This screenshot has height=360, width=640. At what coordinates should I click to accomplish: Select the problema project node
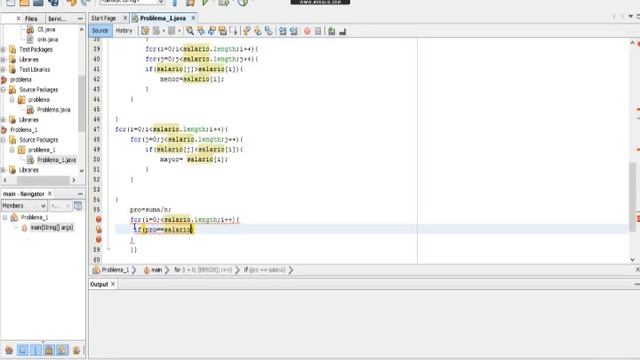[x=20, y=80]
